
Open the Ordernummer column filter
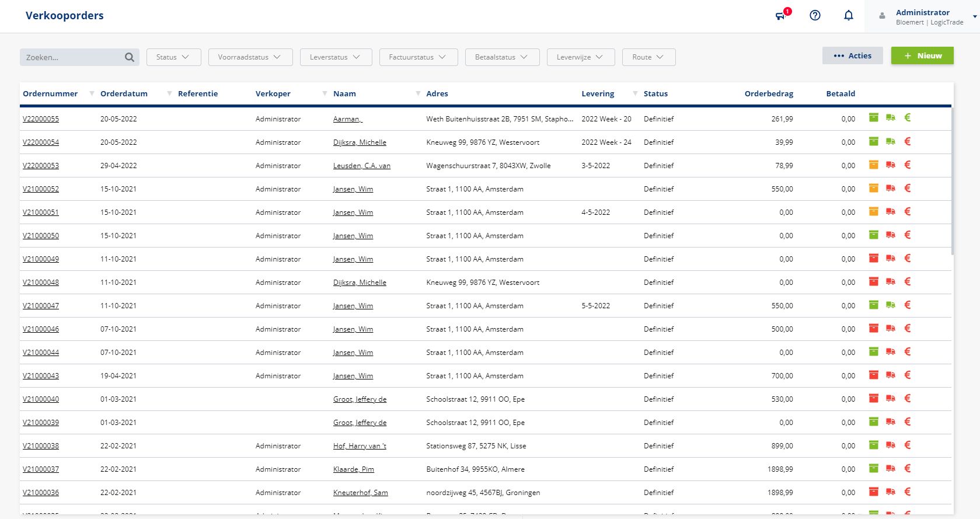92,93
